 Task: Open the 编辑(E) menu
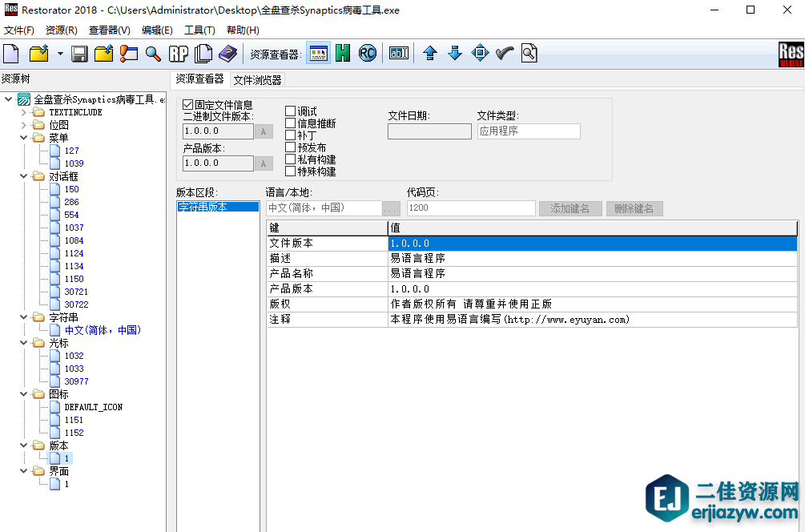click(x=157, y=30)
